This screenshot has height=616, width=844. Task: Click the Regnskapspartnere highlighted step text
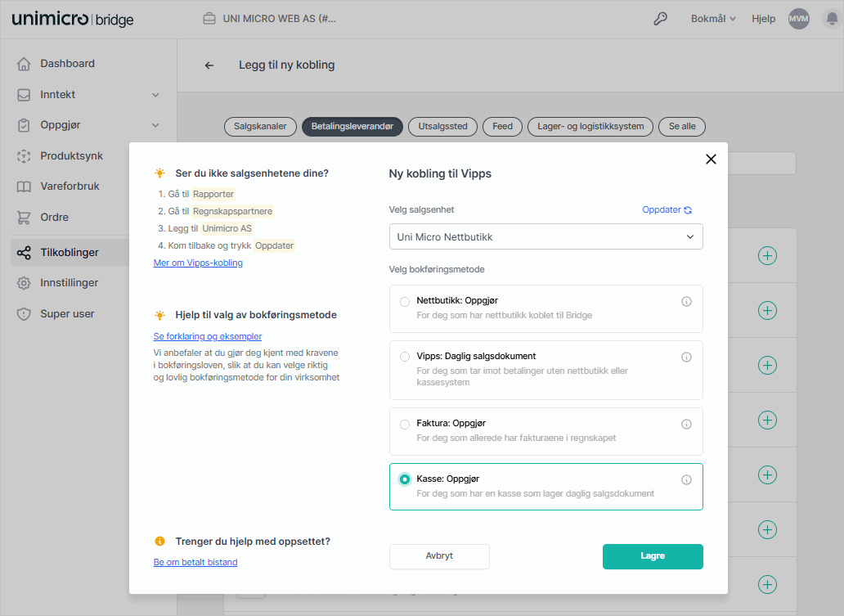(232, 211)
